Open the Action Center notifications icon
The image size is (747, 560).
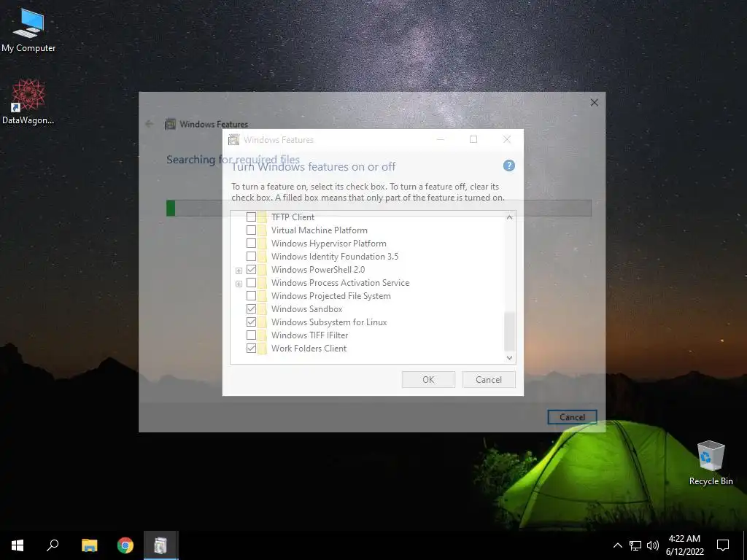723,545
